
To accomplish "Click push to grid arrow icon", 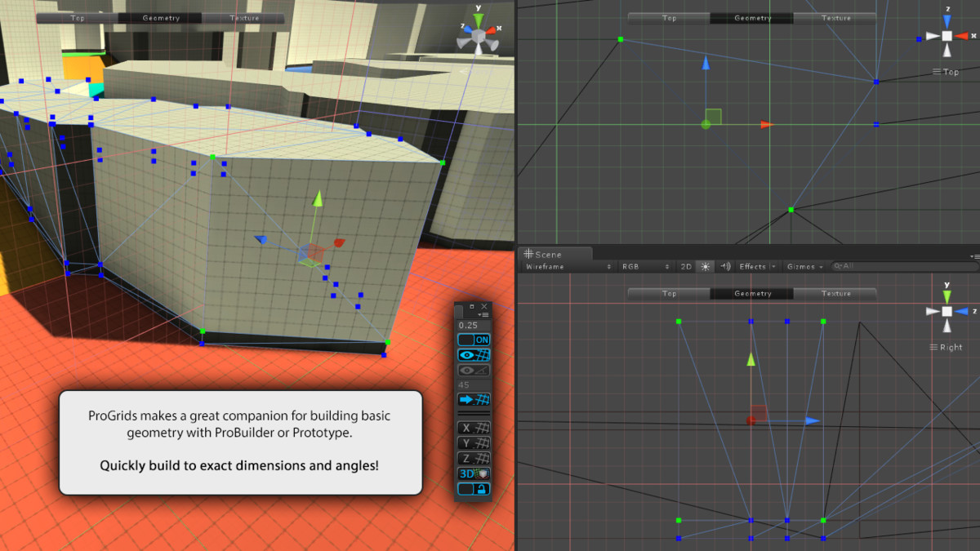I will tap(474, 400).
